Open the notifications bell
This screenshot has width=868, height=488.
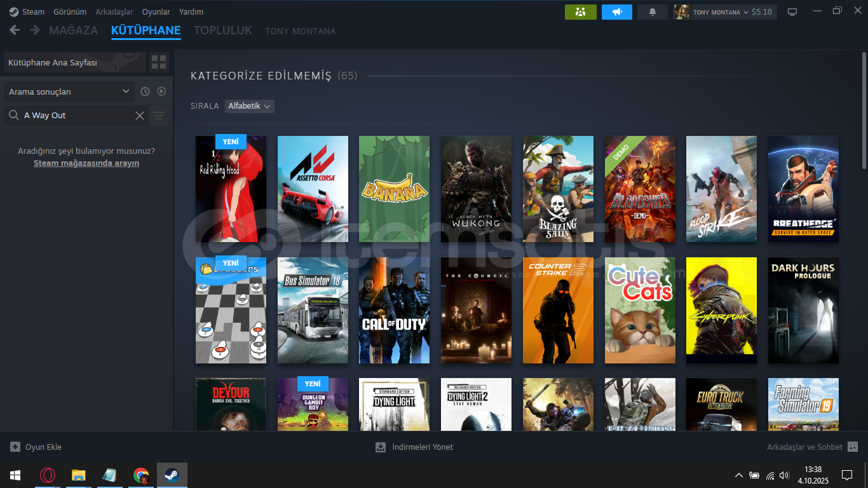(652, 12)
